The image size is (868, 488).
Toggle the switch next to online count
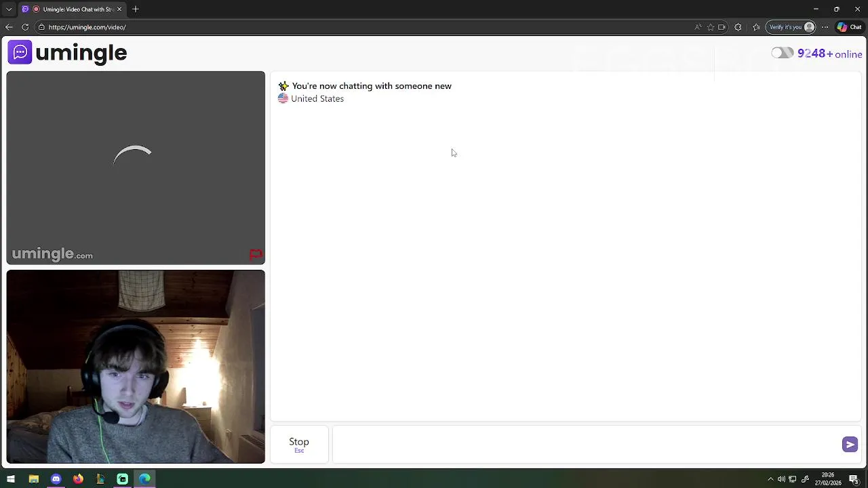782,53
